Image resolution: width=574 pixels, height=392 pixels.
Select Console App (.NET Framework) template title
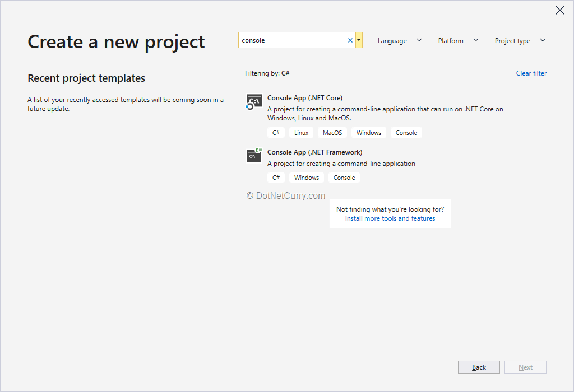coord(314,152)
